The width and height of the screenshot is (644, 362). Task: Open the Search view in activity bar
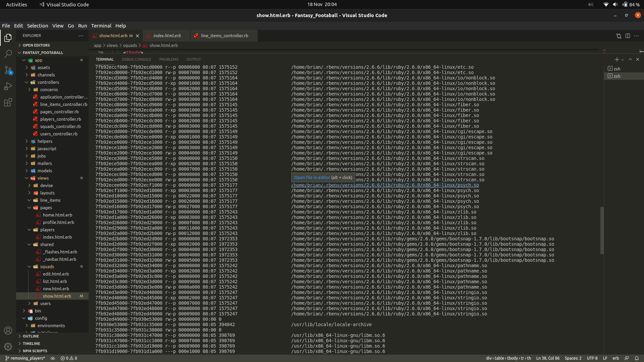coord(8,54)
